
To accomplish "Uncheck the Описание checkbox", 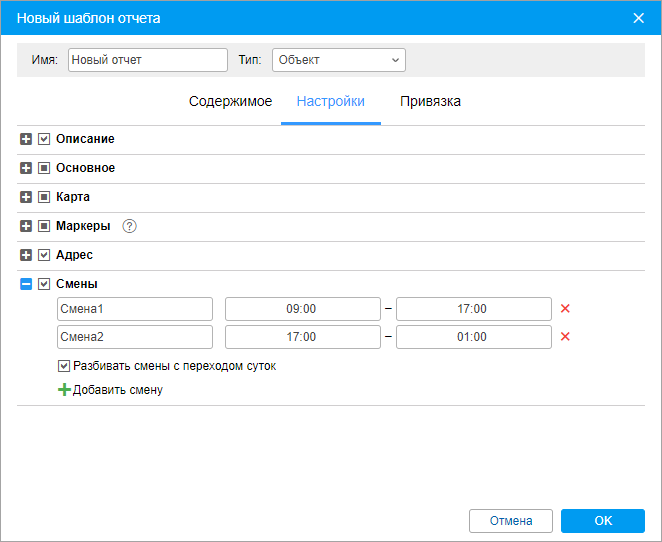I will tap(44, 139).
